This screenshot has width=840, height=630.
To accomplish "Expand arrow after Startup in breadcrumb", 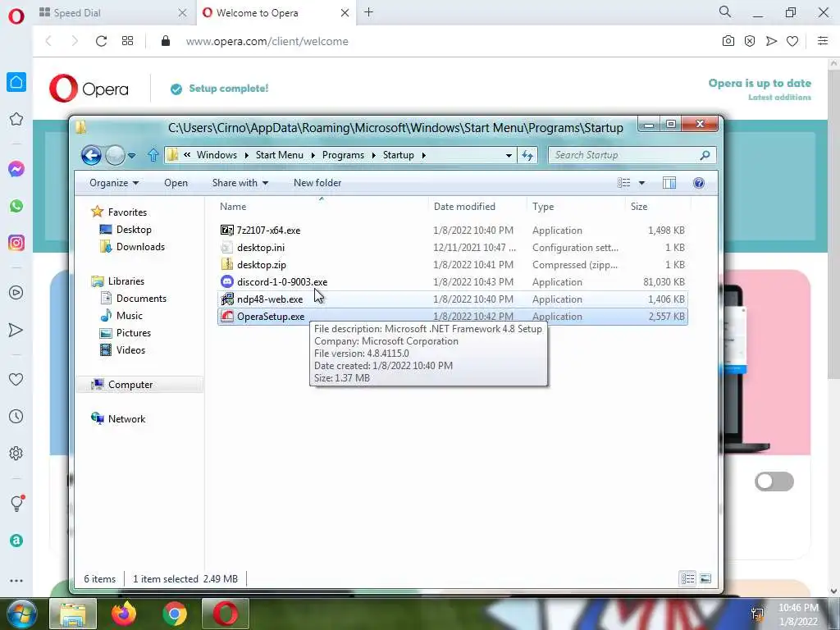I will (424, 155).
